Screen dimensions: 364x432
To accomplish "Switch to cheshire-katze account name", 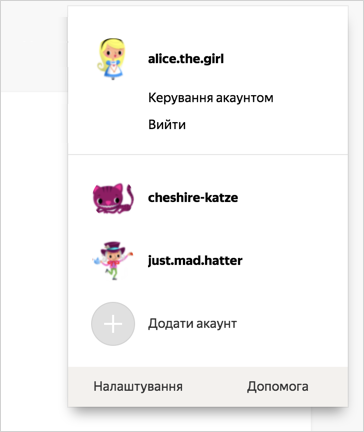I will coord(193,198).
